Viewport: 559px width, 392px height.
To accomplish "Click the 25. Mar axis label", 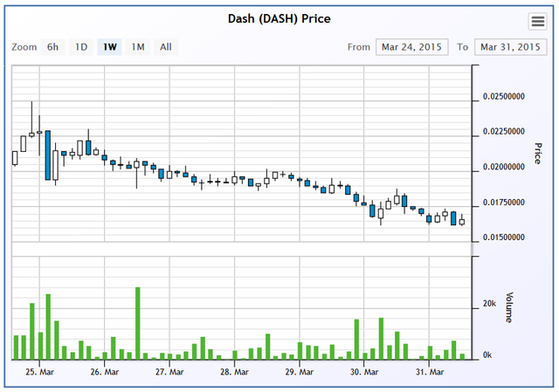I will 39,372.
